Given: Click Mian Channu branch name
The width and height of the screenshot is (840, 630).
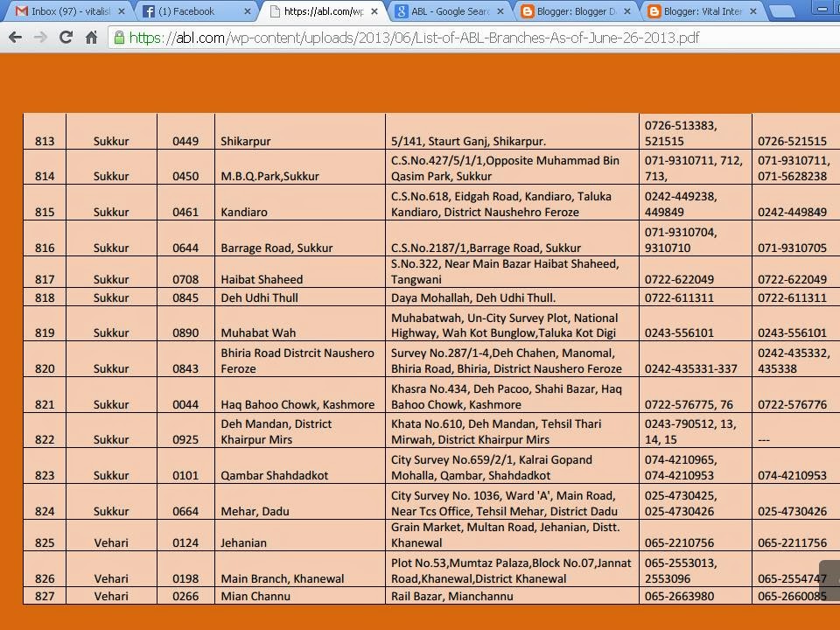Looking at the screenshot, I should [255, 596].
